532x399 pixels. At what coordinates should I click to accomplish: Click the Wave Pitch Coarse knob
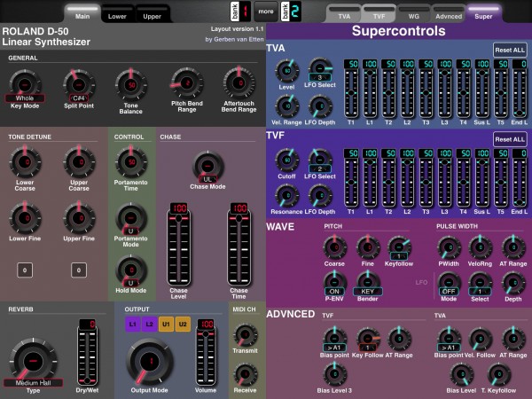tap(334, 247)
